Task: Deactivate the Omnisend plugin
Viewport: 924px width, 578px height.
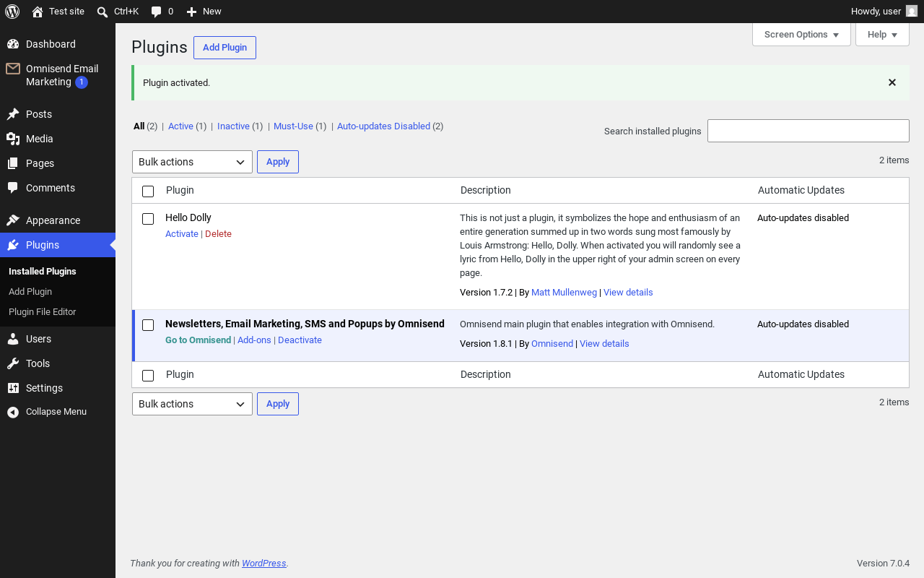Action: pyautogui.click(x=300, y=340)
